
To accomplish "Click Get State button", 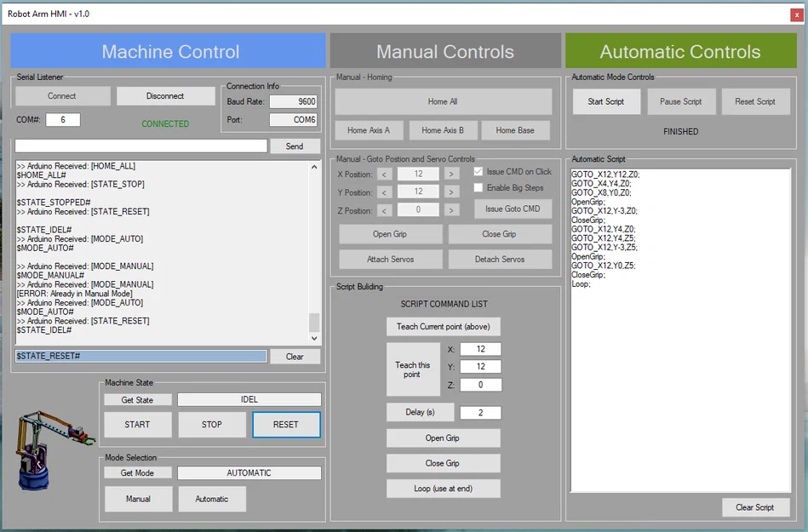I will coord(137,400).
